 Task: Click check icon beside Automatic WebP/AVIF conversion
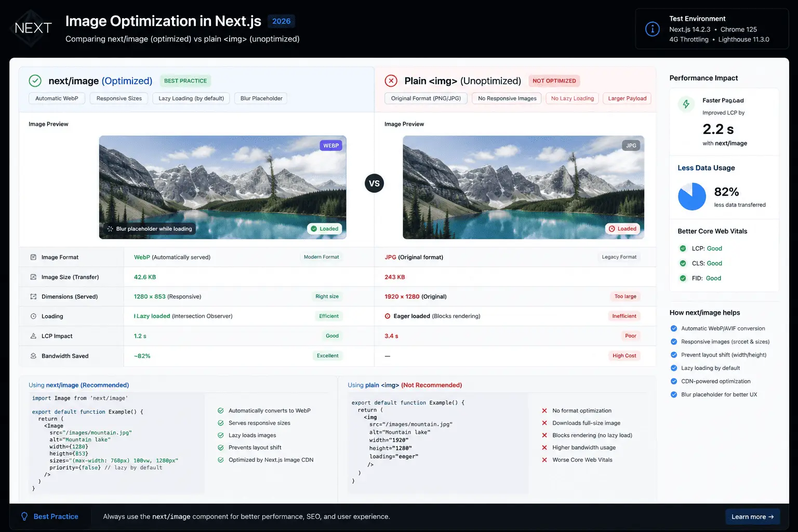674,328
